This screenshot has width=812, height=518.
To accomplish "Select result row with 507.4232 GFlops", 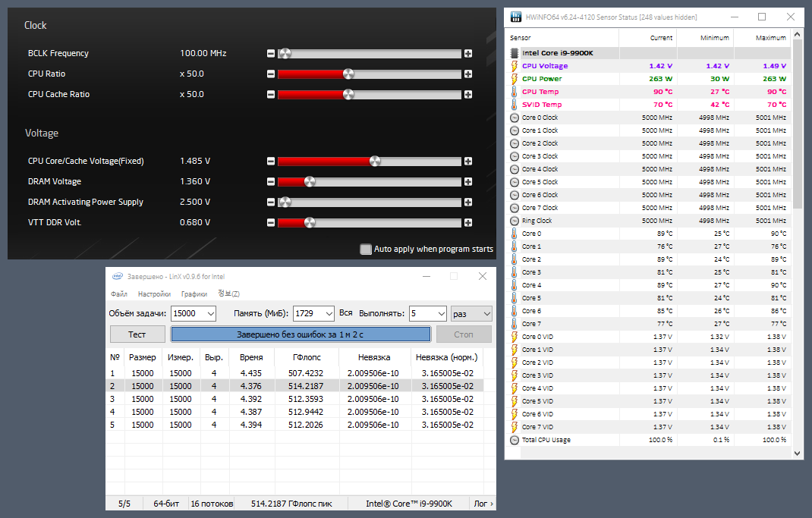I will click(294, 373).
